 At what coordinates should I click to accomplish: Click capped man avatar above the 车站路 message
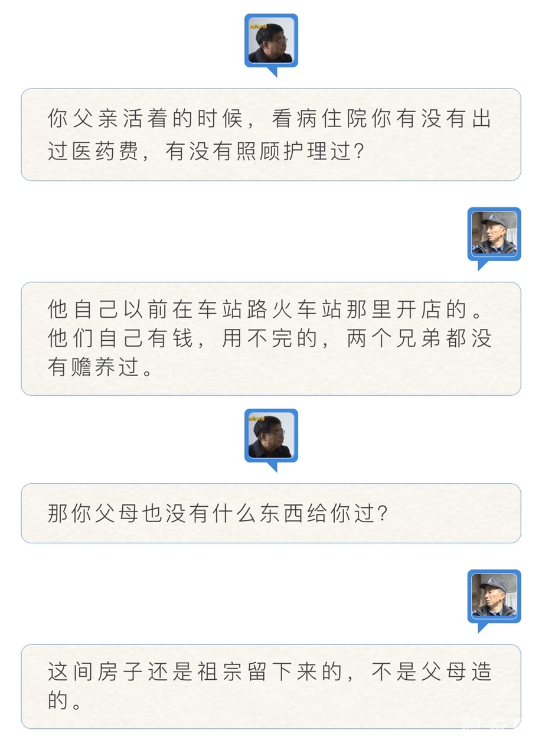(494, 234)
